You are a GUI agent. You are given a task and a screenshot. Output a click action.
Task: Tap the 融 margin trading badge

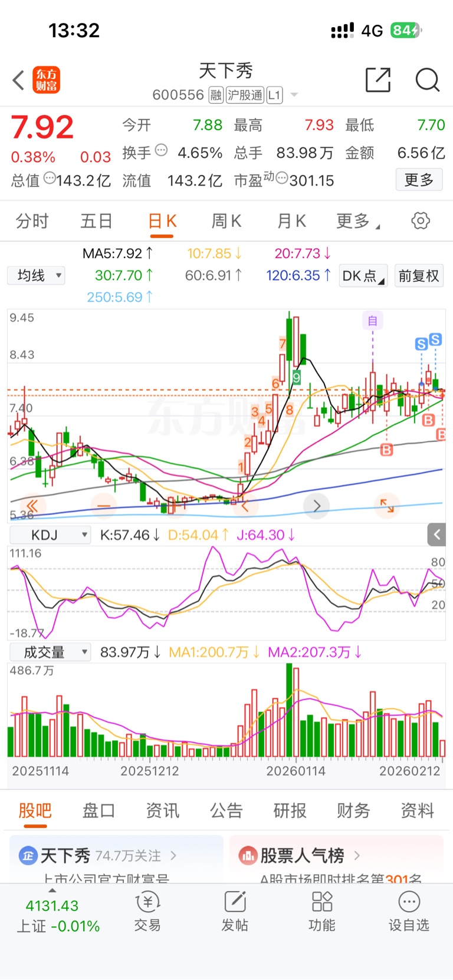pyautogui.click(x=216, y=95)
